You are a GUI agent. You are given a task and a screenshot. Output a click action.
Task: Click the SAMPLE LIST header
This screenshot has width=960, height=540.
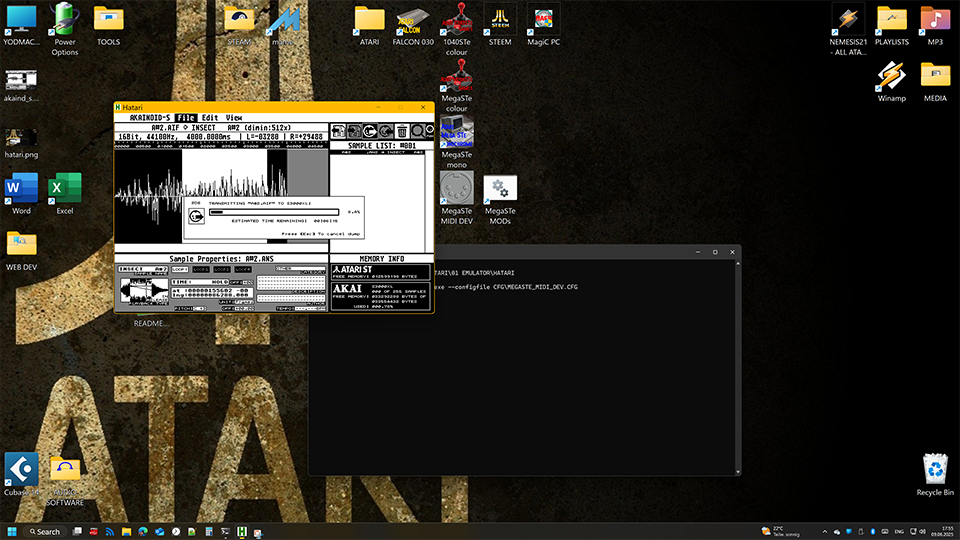coord(381,146)
